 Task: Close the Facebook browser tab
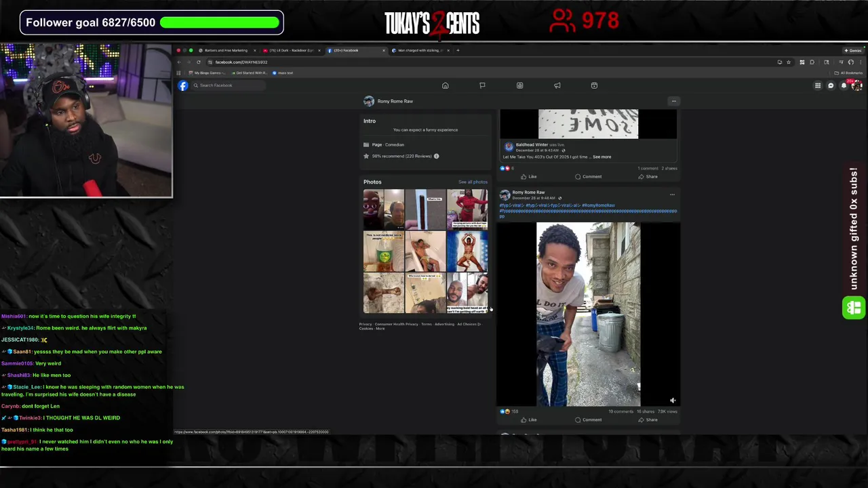pyautogui.click(x=383, y=50)
